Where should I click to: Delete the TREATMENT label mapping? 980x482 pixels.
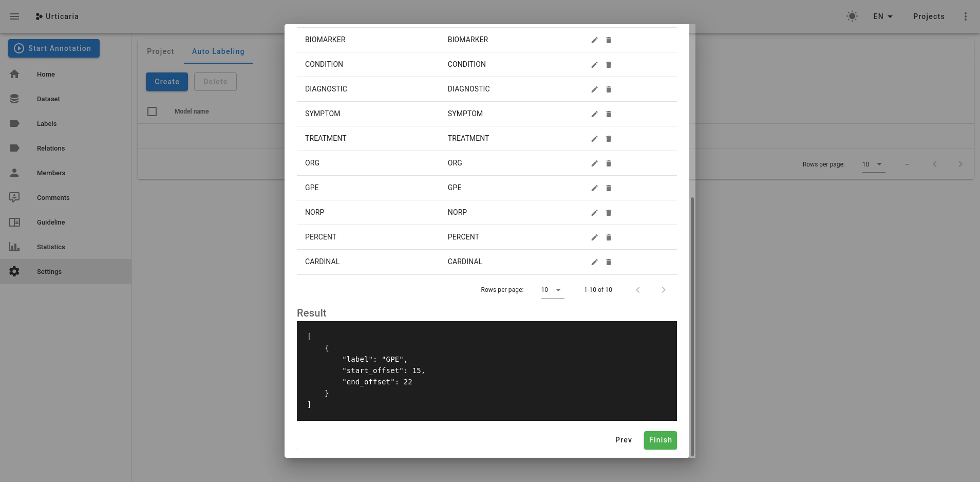pos(609,139)
